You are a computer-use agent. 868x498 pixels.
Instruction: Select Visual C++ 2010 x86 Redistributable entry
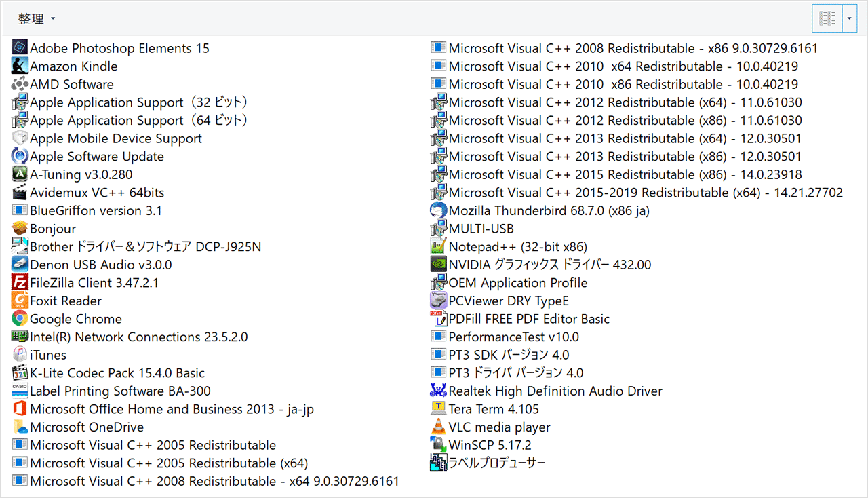614,84
